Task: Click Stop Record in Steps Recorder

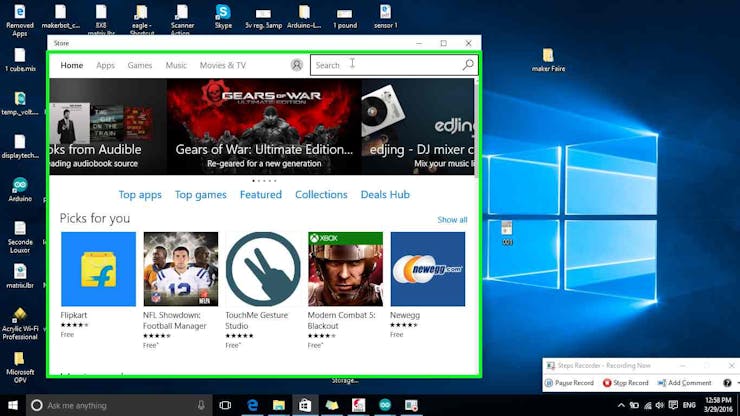Action: pyautogui.click(x=626, y=383)
